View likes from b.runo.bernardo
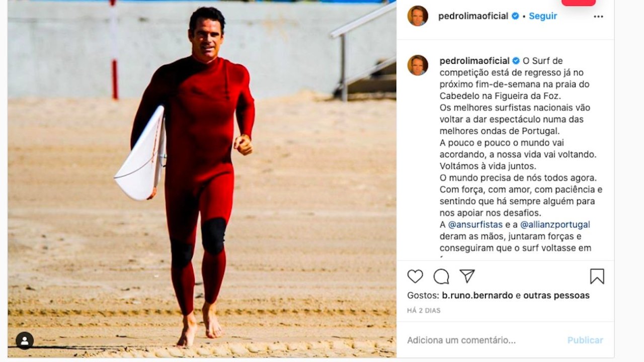This screenshot has width=644, height=362. click(478, 296)
